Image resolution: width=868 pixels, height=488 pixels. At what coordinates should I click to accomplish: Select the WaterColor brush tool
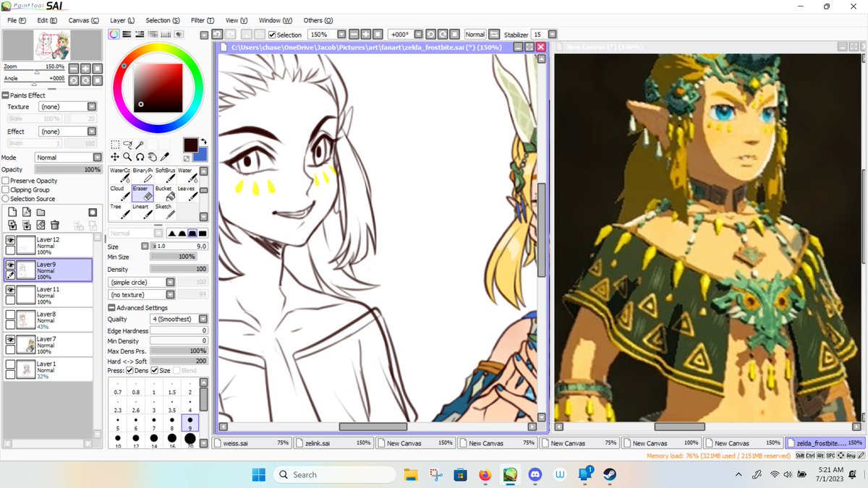(x=119, y=174)
